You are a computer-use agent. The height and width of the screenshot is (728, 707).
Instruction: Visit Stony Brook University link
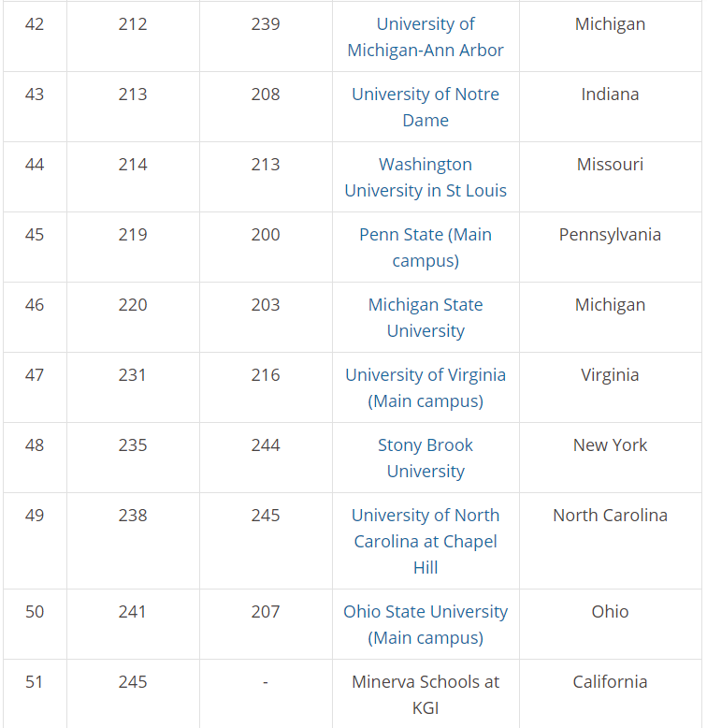(426, 458)
